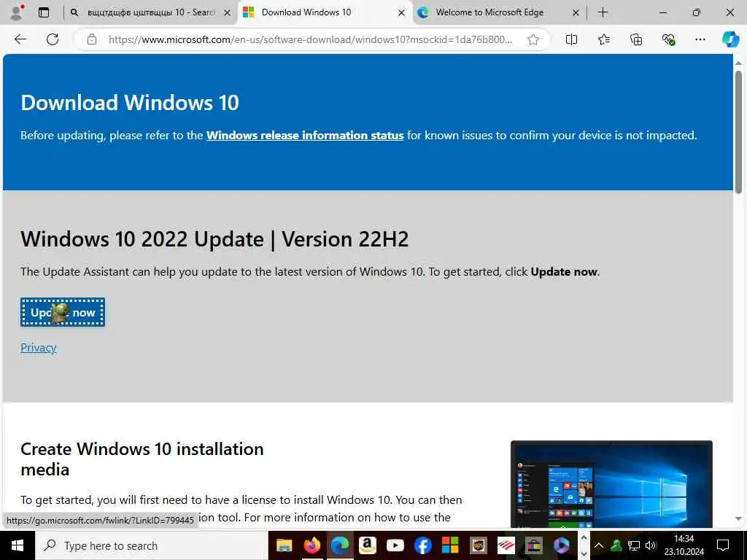Show previous row of taskbar icons

(x=584, y=537)
